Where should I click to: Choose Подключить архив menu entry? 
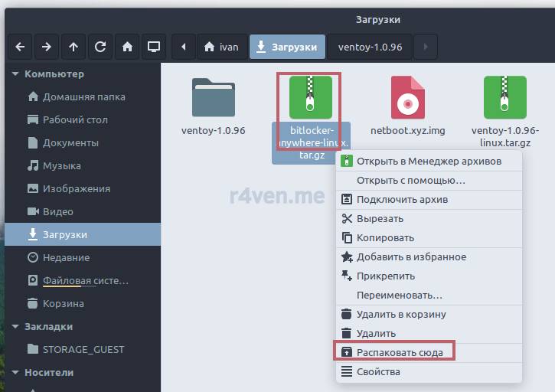pos(402,199)
